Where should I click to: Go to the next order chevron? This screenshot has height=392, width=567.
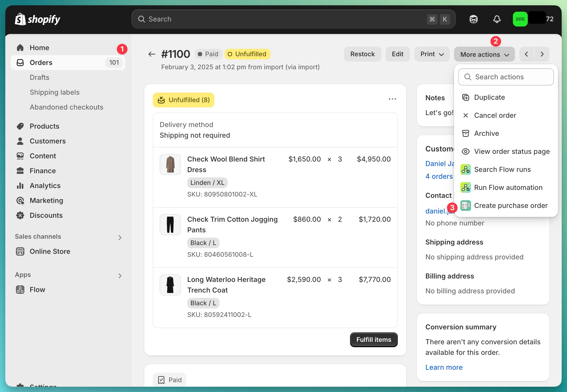coord(542,54)
